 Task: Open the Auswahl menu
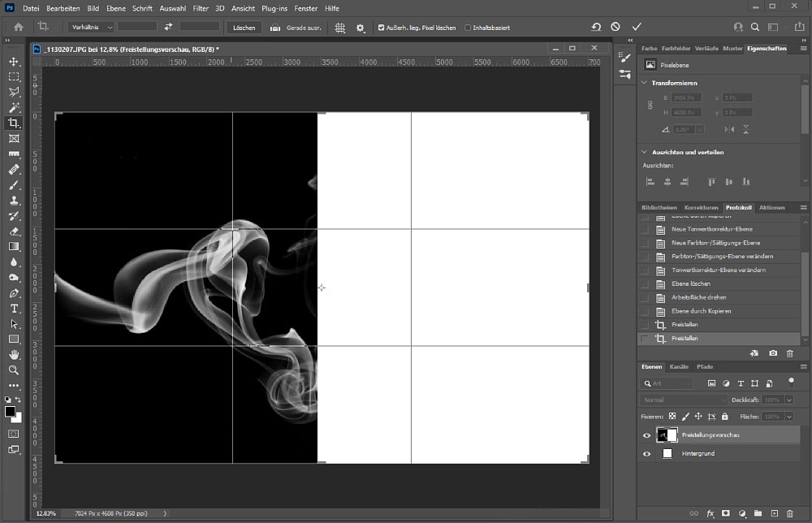click(x=172, y=8)
